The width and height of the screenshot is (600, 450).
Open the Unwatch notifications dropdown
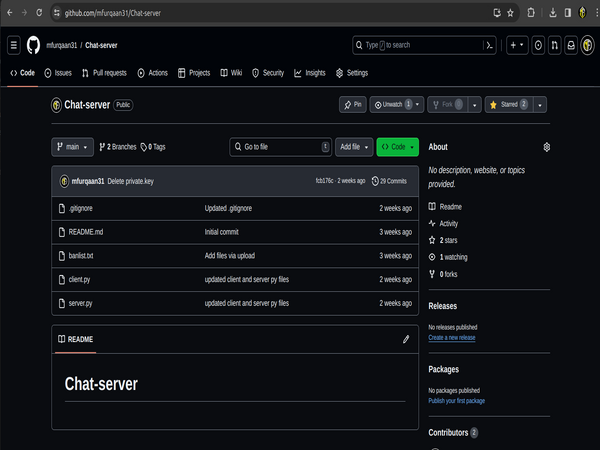point(395,104)
